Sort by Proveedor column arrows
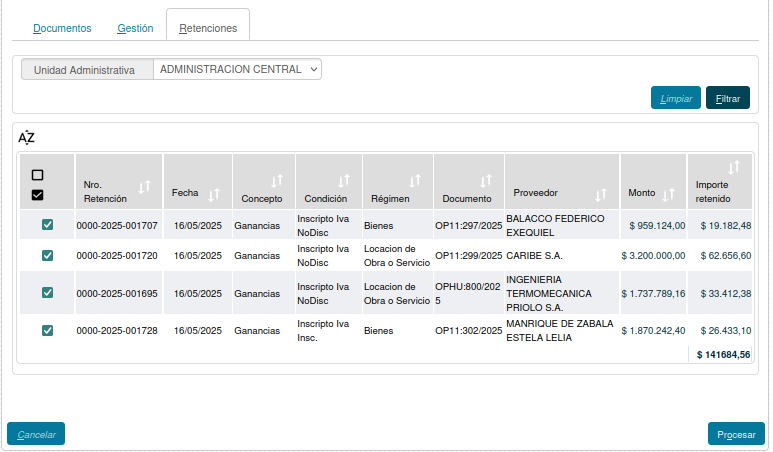This screenshot has height=452, width=773. click(x=600, y=194)
